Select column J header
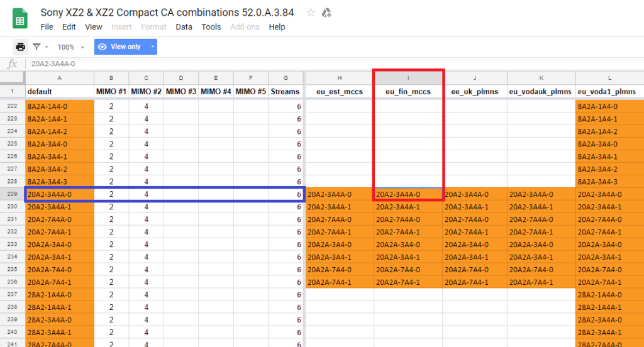The width and height of the screenshot is (644, 347). tap(475, 78)
